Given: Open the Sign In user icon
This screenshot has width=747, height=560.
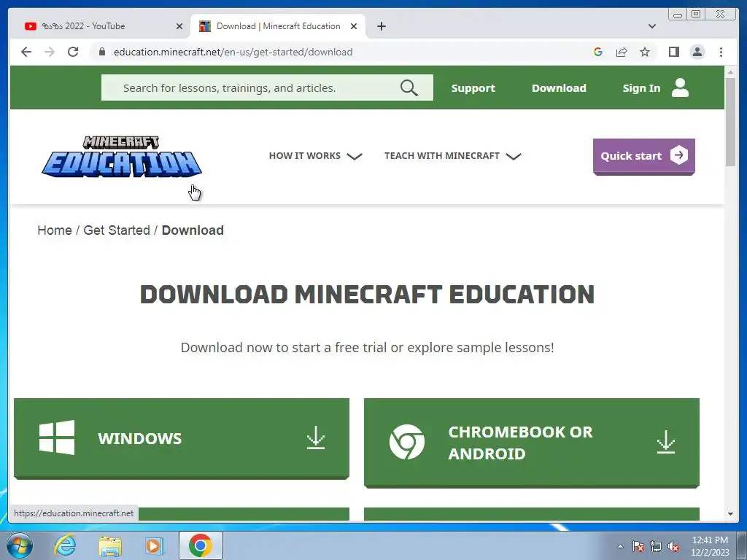Looking at the screenshot, I should (x=680, y=88).
